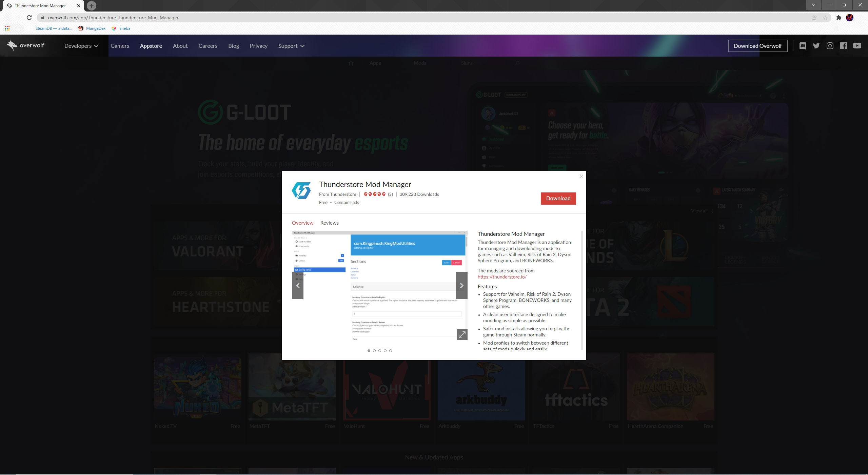
Task: Open the Chrome tab search dropdown arrow
Action: click(x=813, y=5)
